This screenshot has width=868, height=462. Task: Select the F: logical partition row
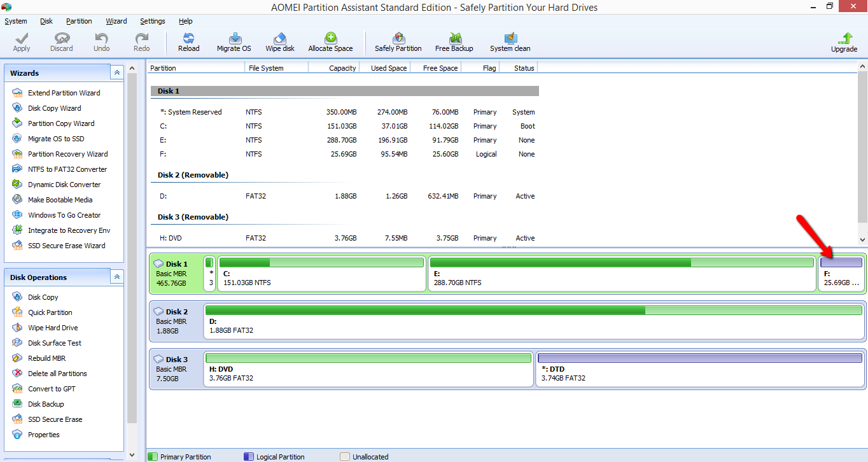(344, 154)
